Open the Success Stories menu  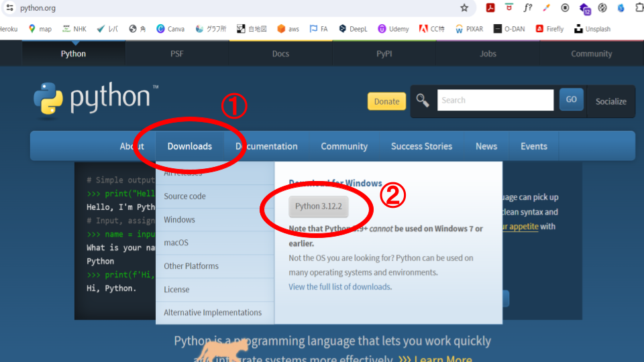point(421,146)
